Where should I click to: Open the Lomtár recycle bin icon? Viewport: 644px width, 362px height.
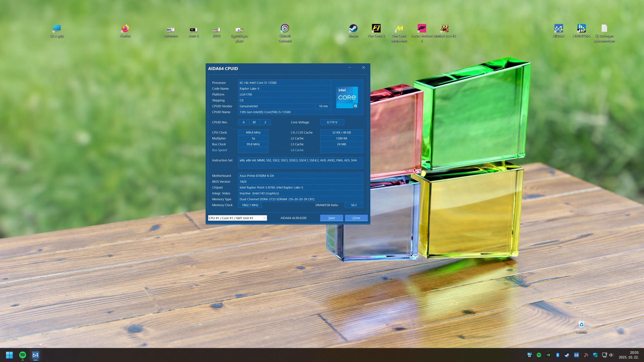(x=581, y=325)
